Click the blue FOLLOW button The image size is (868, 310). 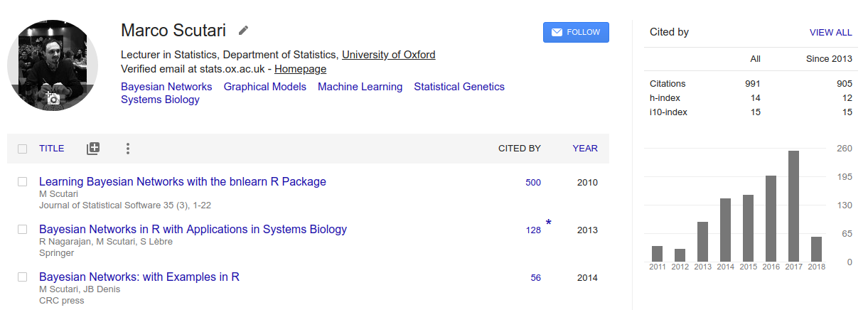pyautogui.click(x=576, y=32)
